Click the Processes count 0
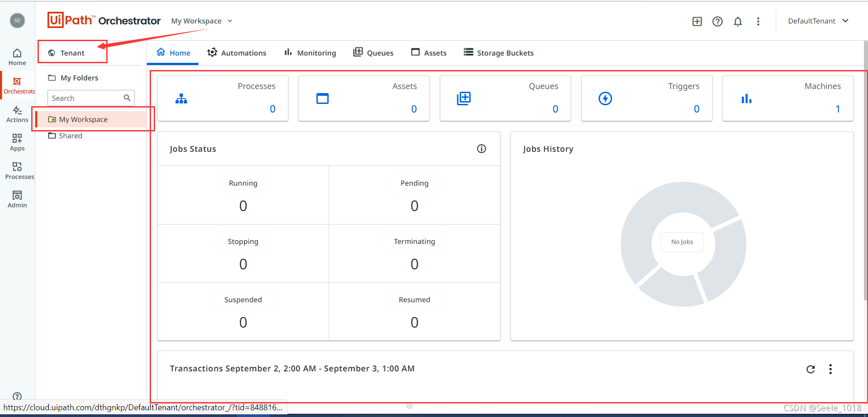Viewport: 868px width, 417px height. point(273,109)
